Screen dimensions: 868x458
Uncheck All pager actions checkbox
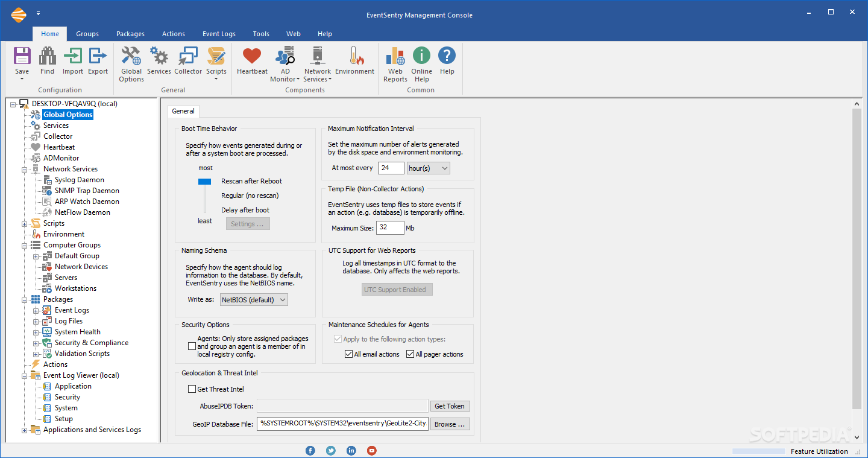point(410,354)
